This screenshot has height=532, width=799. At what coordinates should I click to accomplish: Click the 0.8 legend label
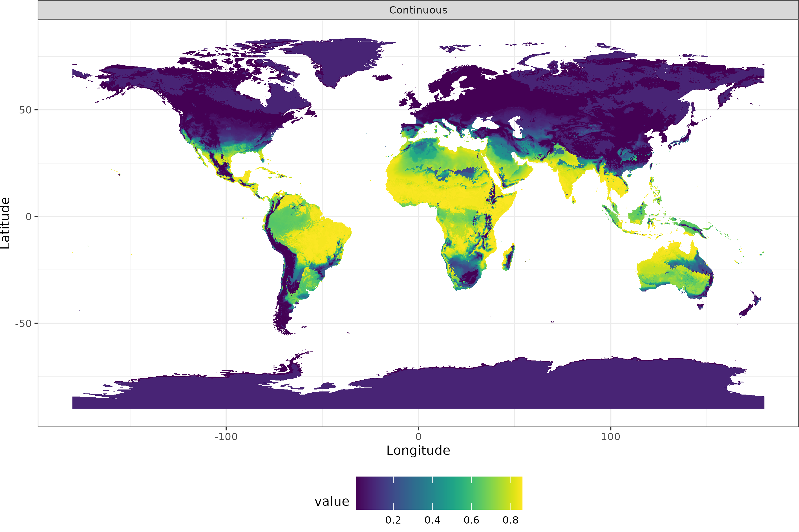(510, 520)
